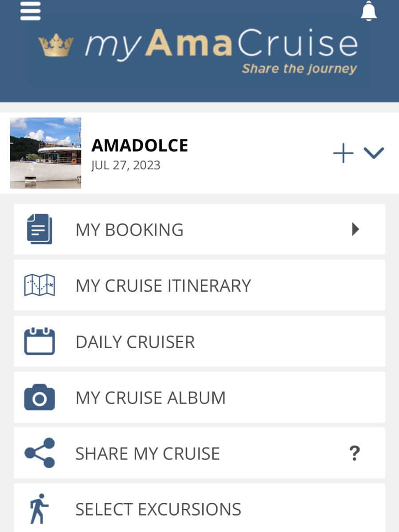Expand My Booking with the arrow

pos(355,229)
